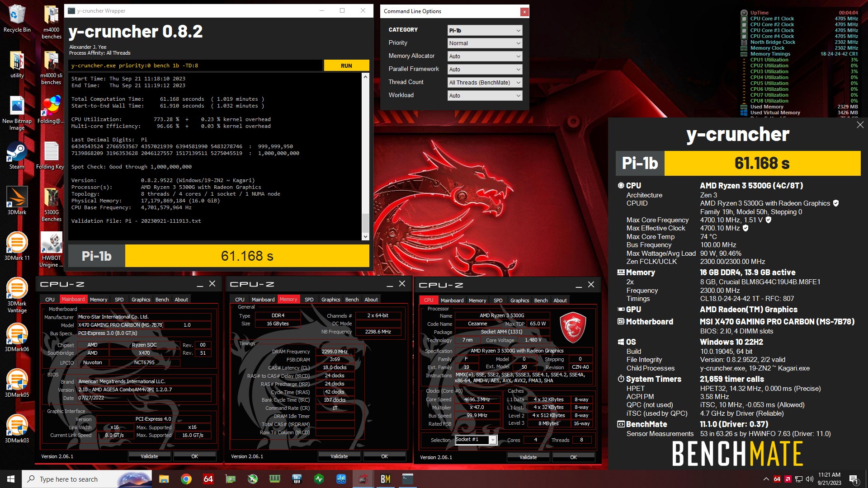This screenshot has height=488, width=868.
Task: Show hidden system tray icons
Action: (766, 479)
